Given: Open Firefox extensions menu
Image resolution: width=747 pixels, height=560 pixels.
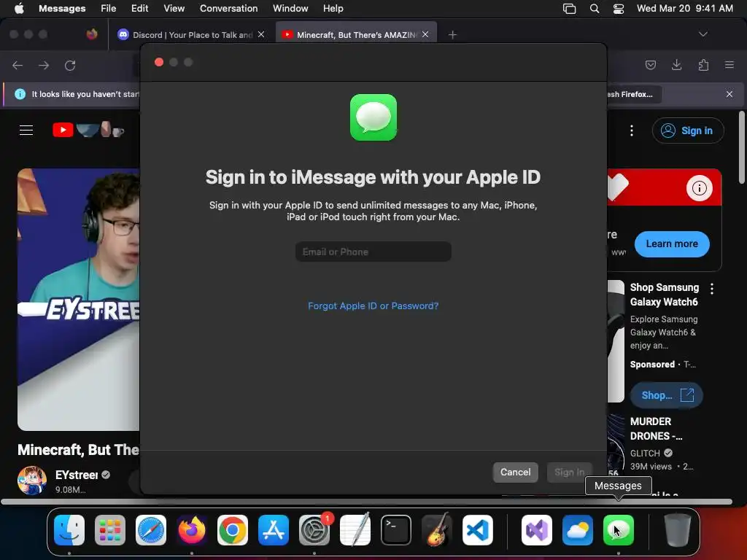Looking at the screenshot, I should pos(703,65).
